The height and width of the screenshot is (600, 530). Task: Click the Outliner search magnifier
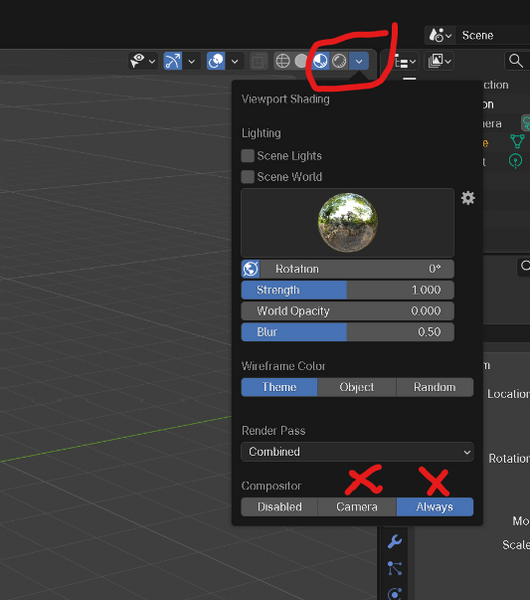(x=516, y=61)
